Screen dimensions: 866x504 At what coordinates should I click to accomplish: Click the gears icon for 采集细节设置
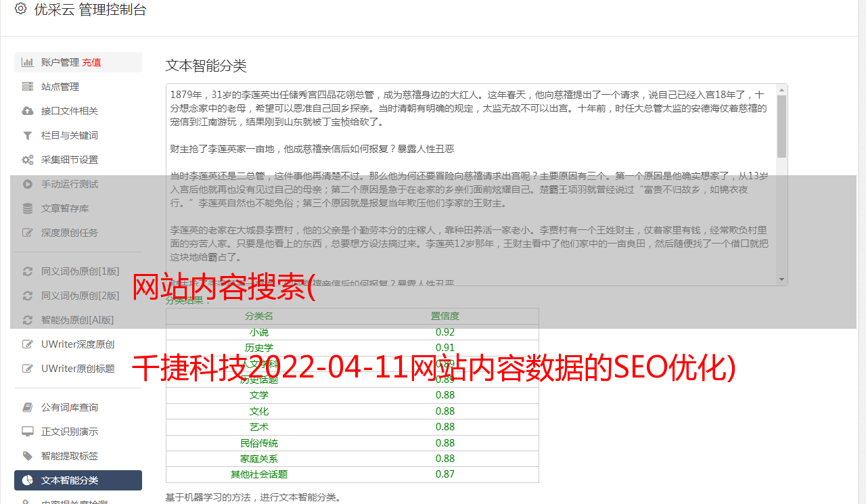click(28, 160)
